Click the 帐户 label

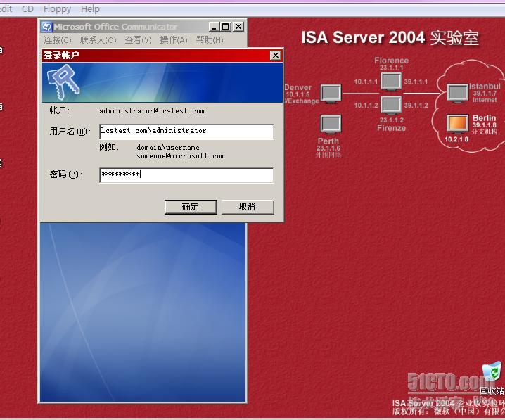click(x=60, y=110)
